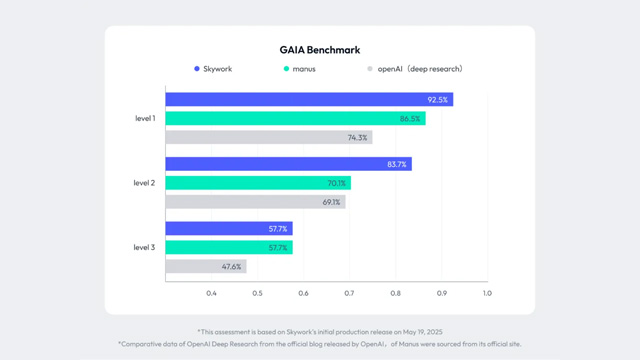Click the openAI level 1 bar at 74.3%
Viewport: 640px width, 360px height.
pos(269,137)
